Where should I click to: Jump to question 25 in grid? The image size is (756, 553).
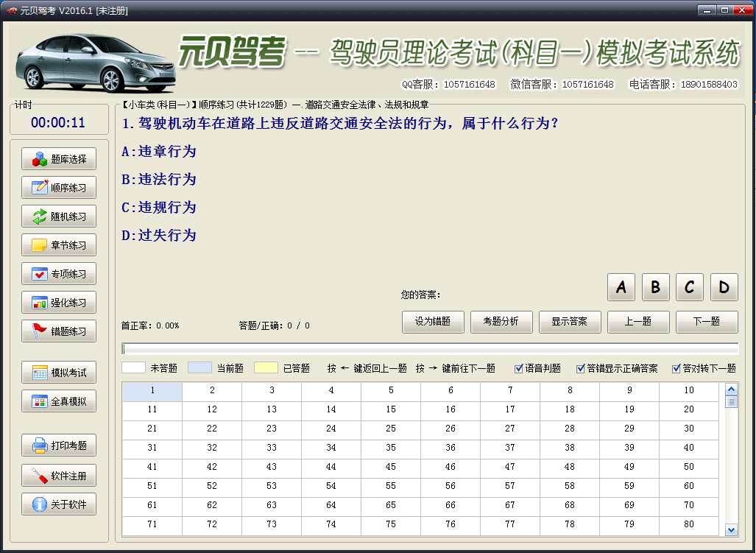391,429
